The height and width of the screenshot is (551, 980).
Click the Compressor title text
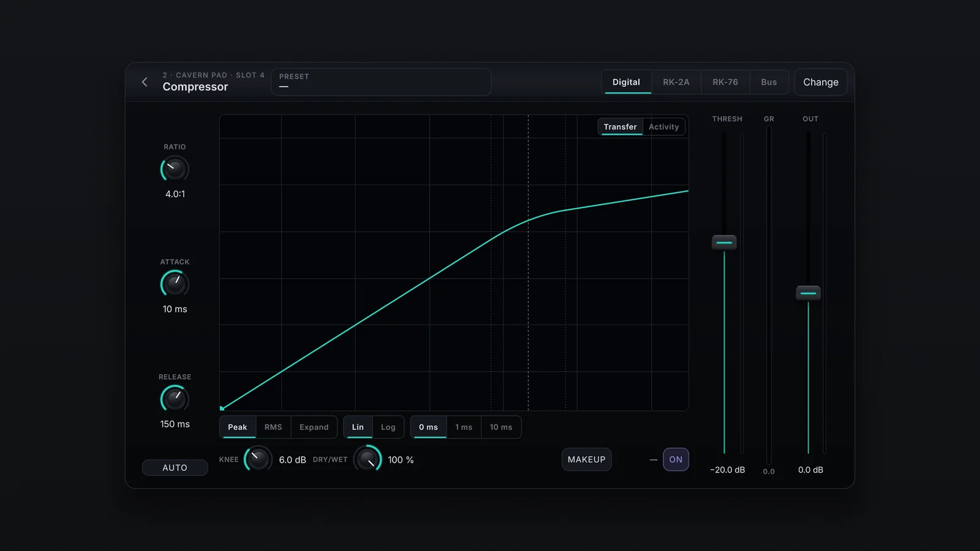195,87
